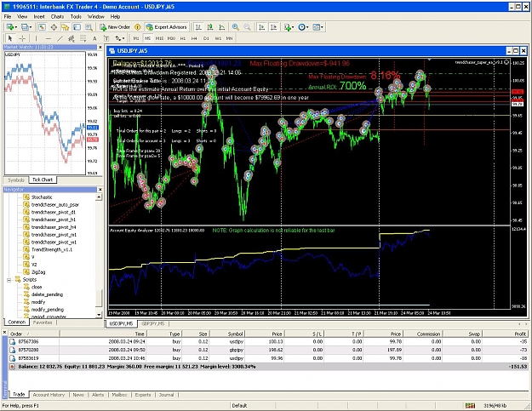
Task: Open the Profiles toolbar icon
Action: 25,27
